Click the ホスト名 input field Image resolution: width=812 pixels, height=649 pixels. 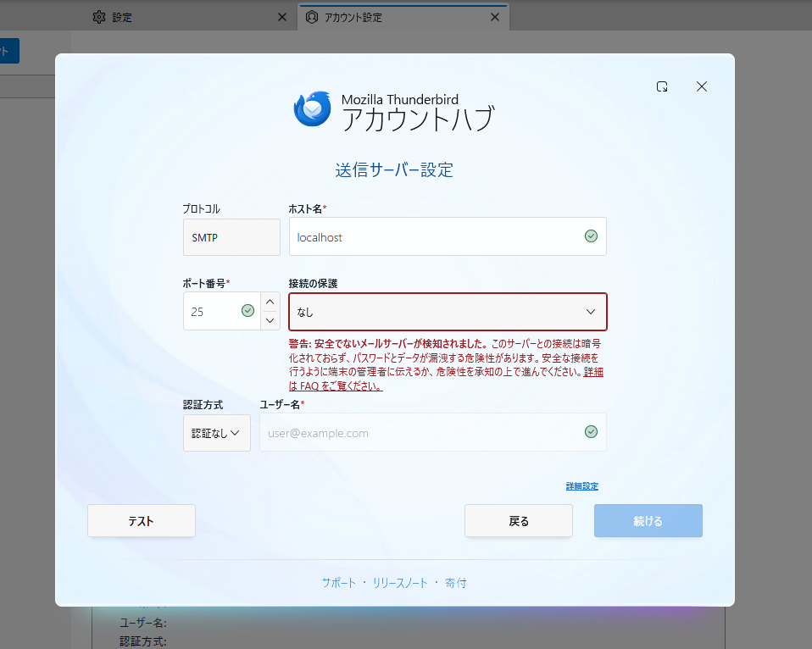coord(432,237)
